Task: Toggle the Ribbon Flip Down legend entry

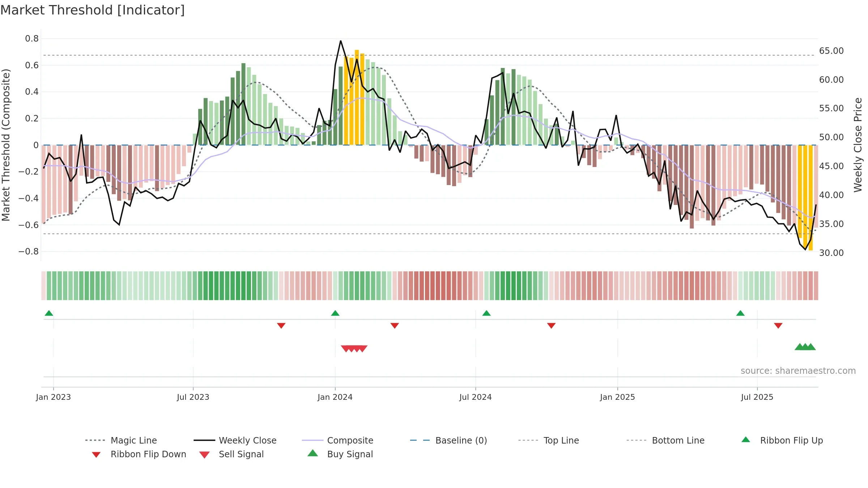Action: (139, 454)
